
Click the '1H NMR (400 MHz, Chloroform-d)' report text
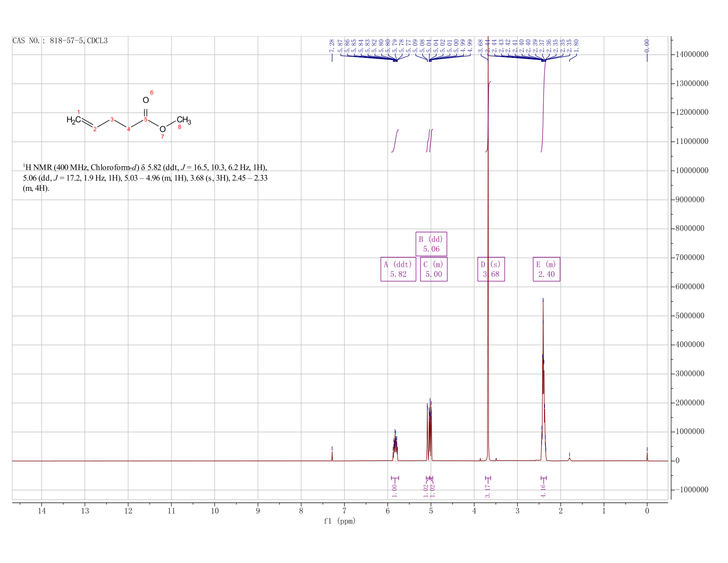click(x=81, y=168)
